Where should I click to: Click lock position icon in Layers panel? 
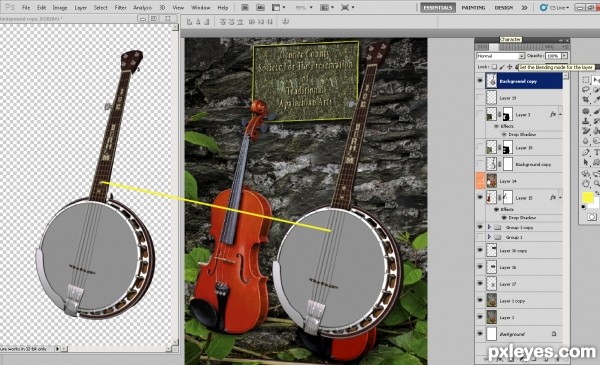510,67
